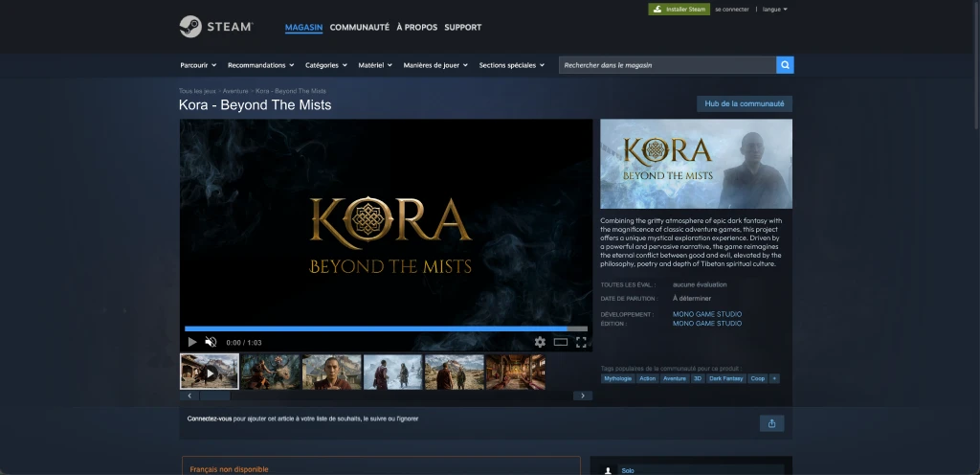The image size is (980, 475).
Task: Unmute the video with speaker icon
Action: 211,342
